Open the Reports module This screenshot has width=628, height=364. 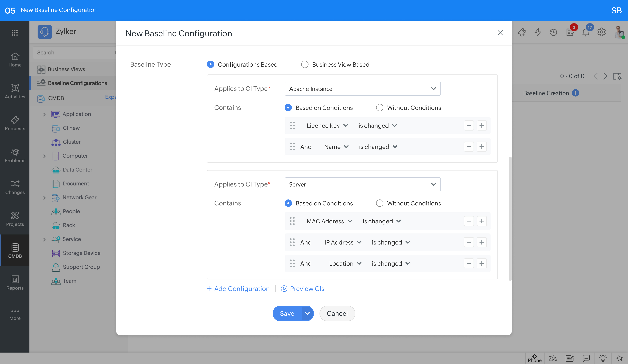coord(15,283)
